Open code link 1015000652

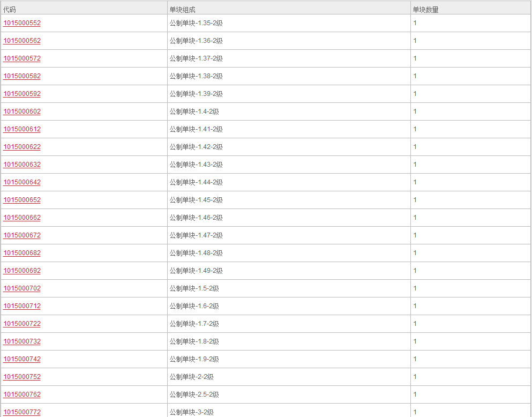point(22,200)
